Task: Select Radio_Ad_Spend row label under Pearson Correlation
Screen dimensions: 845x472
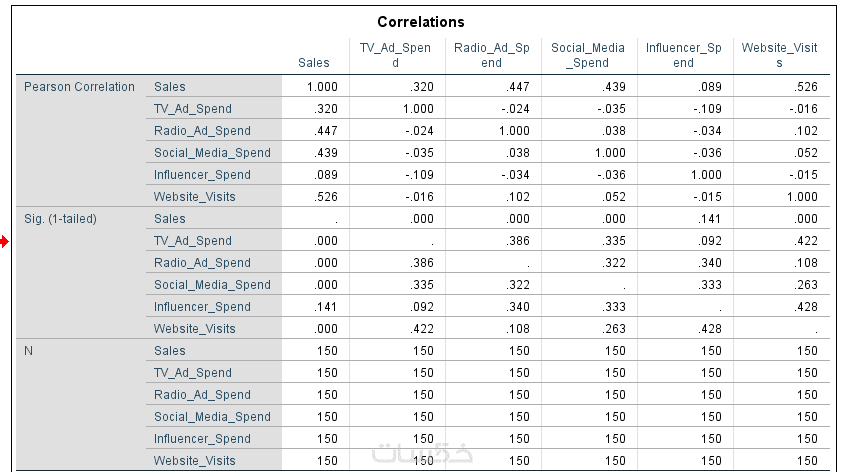Action: (x=202, y=131)
